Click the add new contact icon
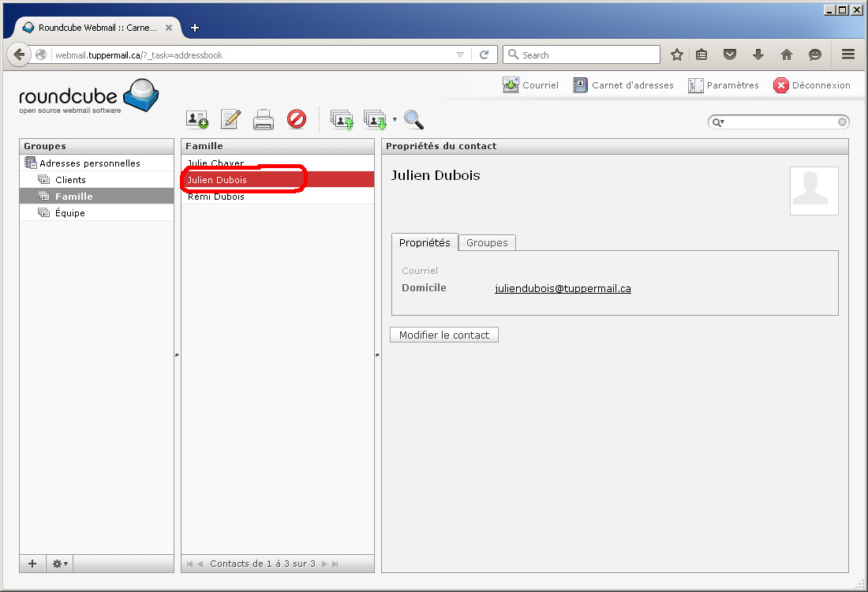Viewport: 868px width, 592px height. tap(196, 119)
